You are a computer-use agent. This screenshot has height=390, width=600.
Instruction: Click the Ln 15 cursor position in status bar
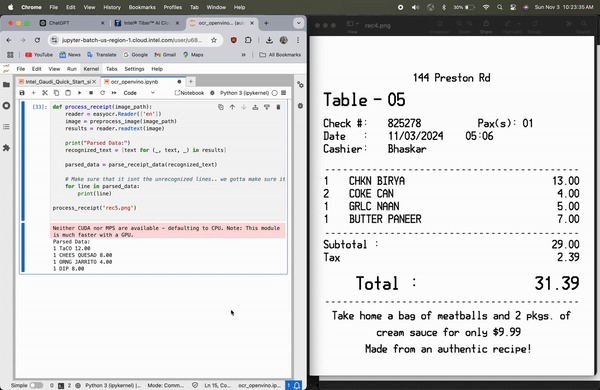click(217, 385)
